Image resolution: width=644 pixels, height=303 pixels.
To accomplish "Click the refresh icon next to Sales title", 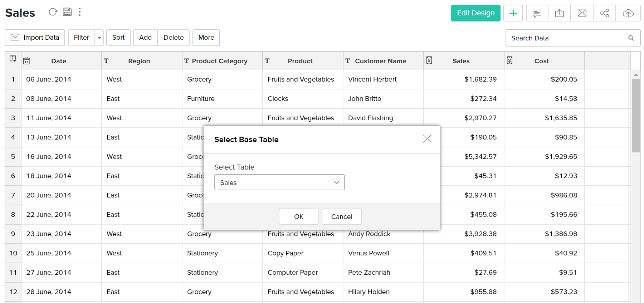I will [53, 12].
